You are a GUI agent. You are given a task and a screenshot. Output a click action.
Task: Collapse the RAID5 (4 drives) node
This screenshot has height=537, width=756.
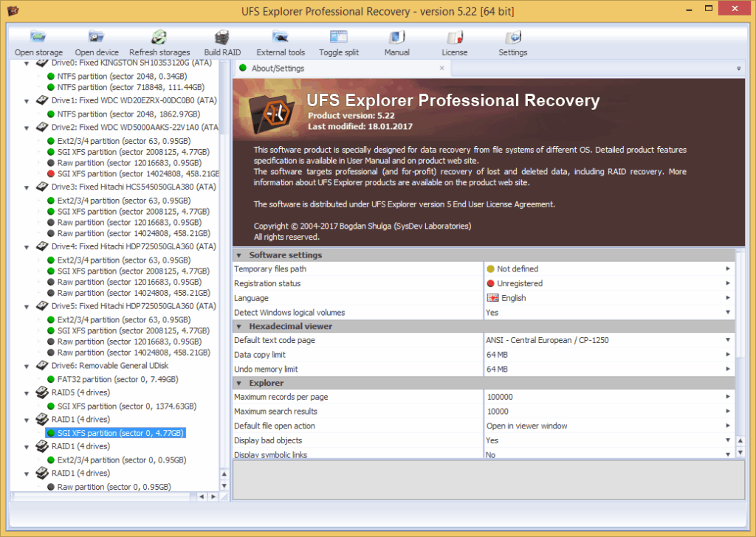click(x=27, y=393)
